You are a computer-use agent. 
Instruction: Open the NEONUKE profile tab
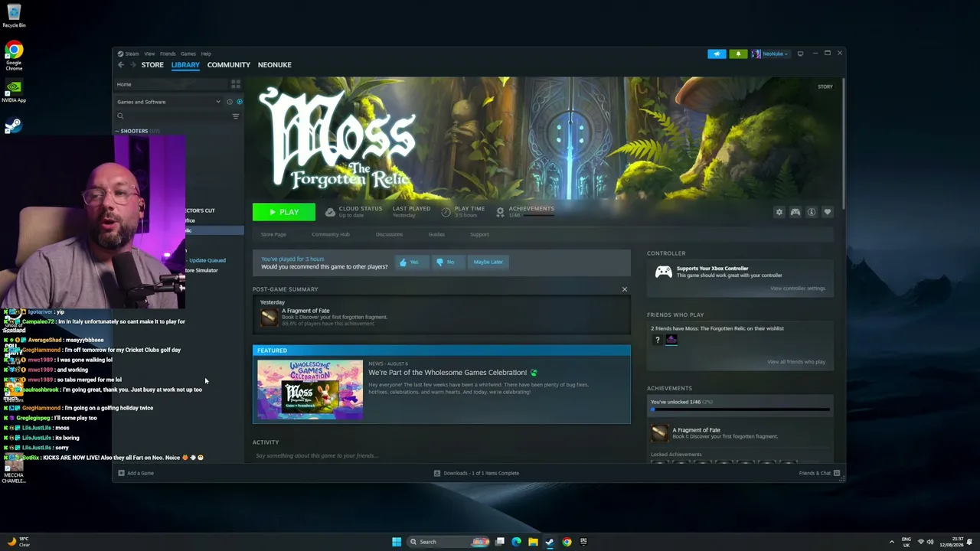point(274,65)
